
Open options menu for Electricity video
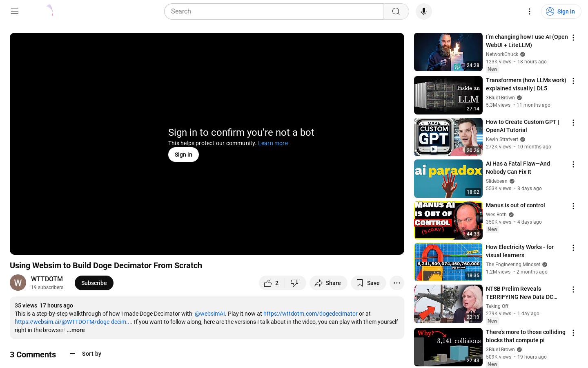573,248
